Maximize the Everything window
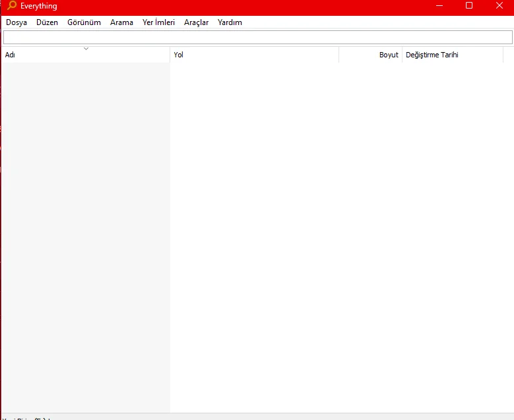Viewport: 514px width, 420px height. 469,5
